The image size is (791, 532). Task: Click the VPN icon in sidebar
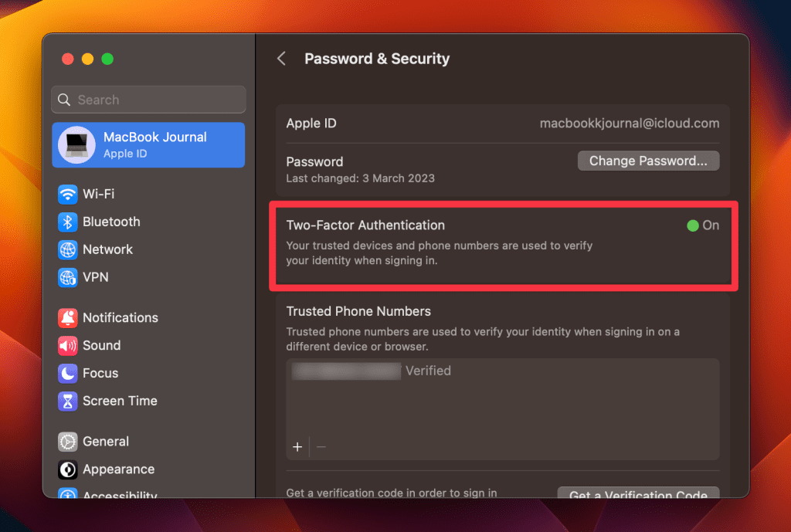[x=68, y=277]
